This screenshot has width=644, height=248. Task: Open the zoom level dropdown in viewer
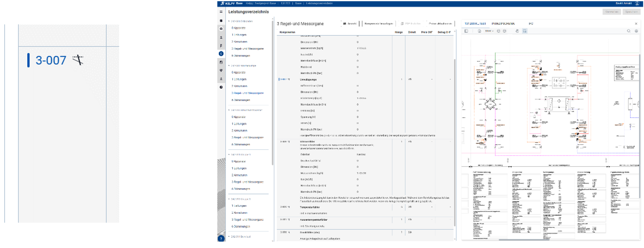click(x=489, y=31)
